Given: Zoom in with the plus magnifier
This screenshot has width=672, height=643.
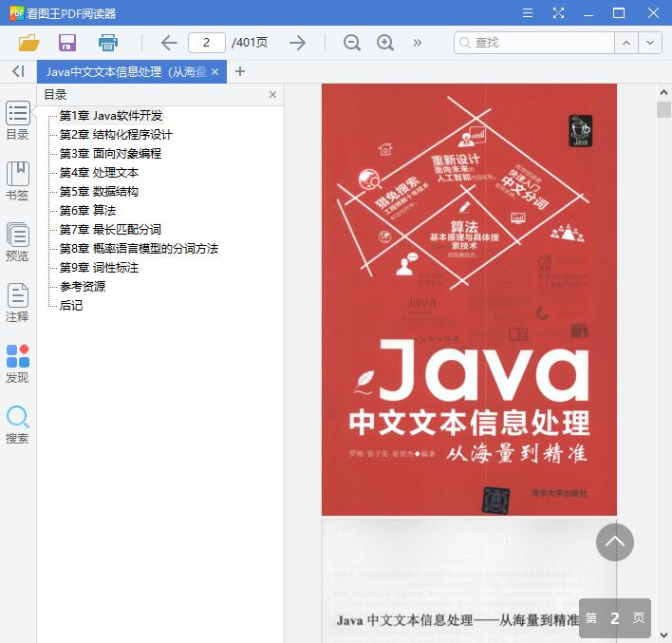Looking at the screenshot, I should (x=385, y=43).
